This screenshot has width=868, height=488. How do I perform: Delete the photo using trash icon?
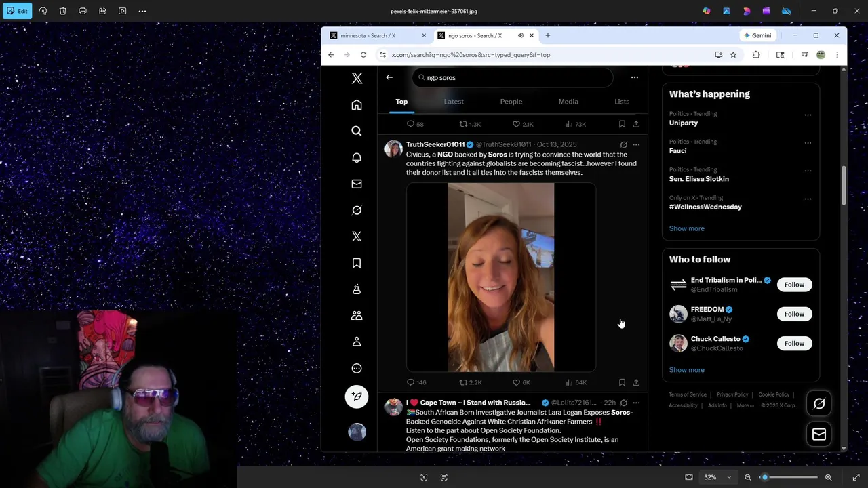tap(62, 11)
